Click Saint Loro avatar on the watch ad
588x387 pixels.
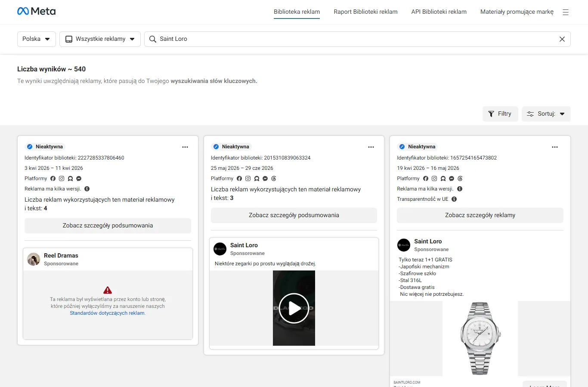pos(404,245)
